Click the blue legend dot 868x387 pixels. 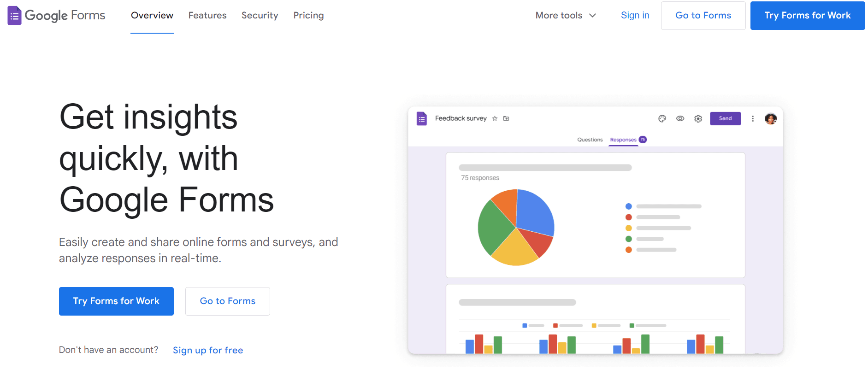628,206
